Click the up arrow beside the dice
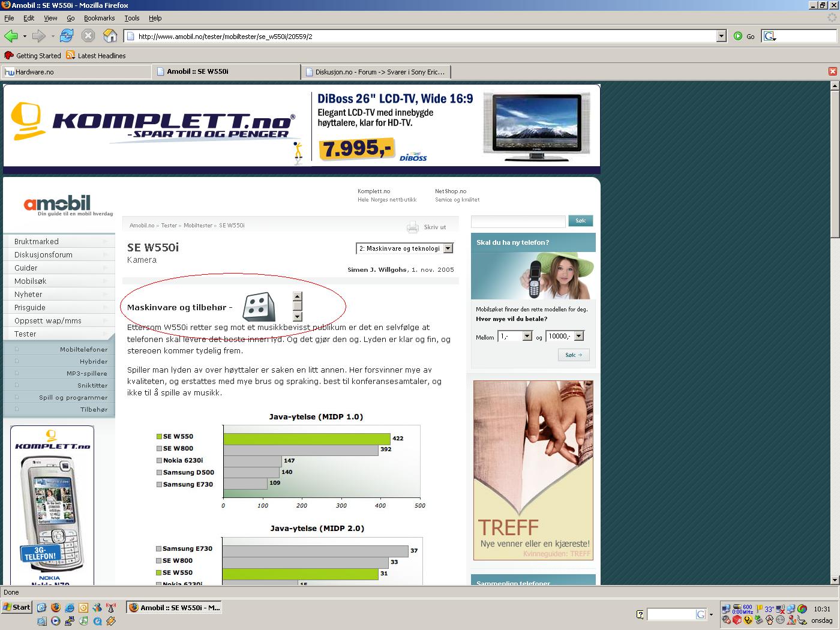This screenshot has height=630, width=840. [x=298, y=296]
